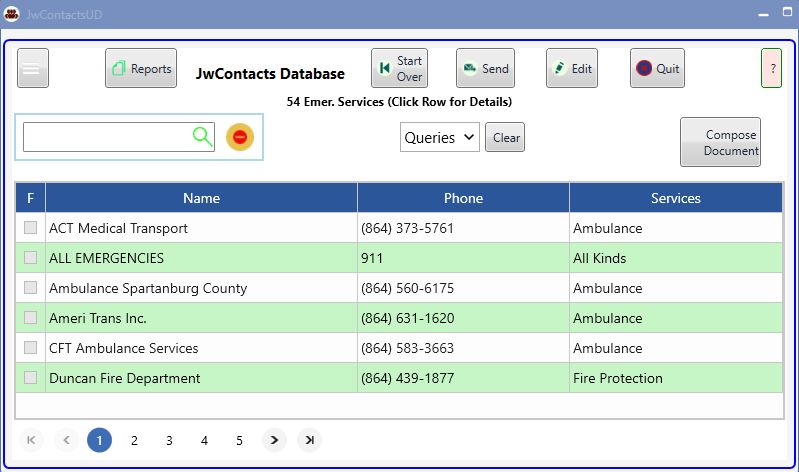Click phone number (864) 439-1877

coord(407,378)
